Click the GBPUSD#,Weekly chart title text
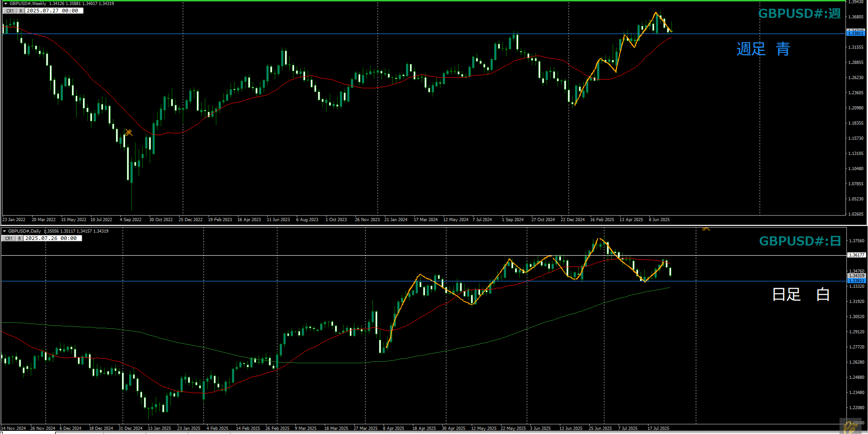The height and width of the screenshot is (434, 868). (x=28, y=4)
